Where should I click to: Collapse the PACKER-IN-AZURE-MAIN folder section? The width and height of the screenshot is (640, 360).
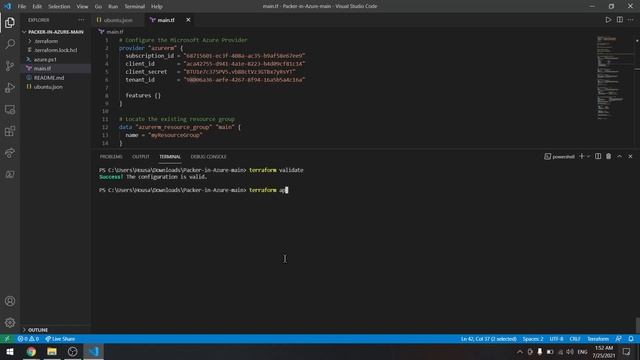click(55, 32)
